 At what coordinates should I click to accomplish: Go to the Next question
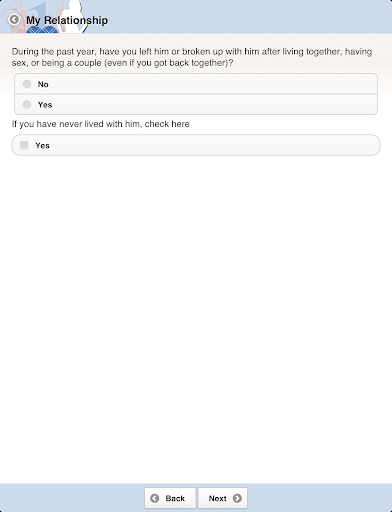[223, 498]
